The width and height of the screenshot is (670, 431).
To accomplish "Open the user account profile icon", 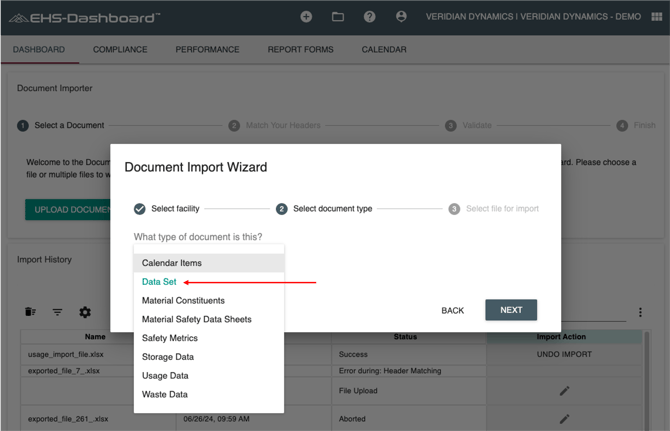I will [401, 17].
